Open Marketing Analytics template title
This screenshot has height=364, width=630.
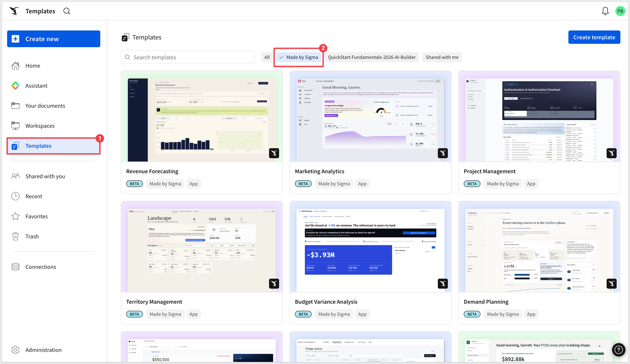320,171
